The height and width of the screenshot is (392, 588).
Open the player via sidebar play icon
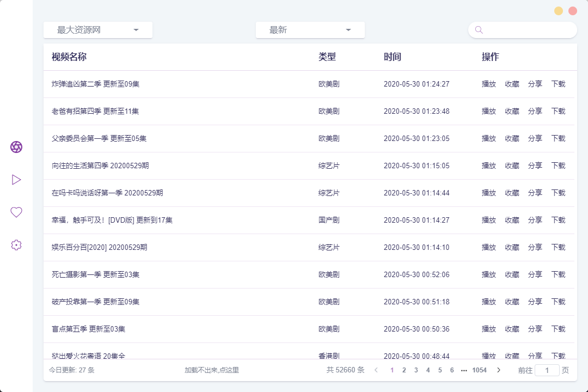(16, 180)
